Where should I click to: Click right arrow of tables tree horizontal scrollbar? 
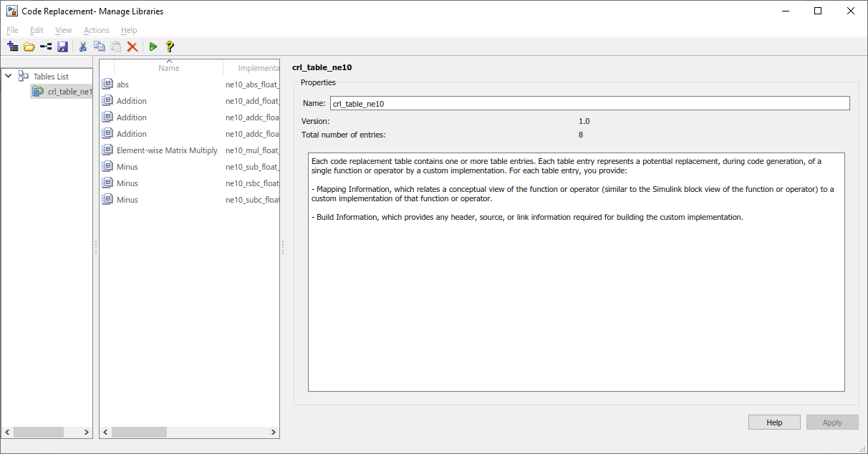(x=87, y=433)
